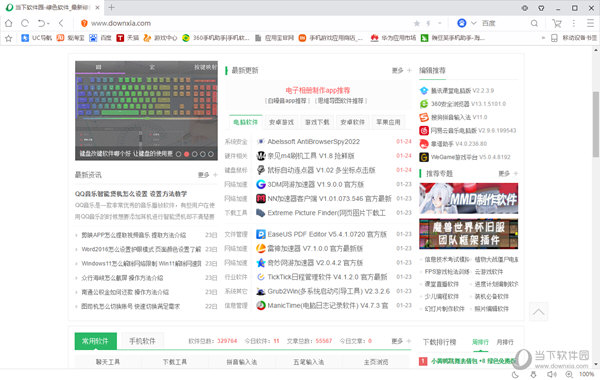Switch download ranking to 月排行
The height and width of the screenshot is (380, 600).
point(505,342)
